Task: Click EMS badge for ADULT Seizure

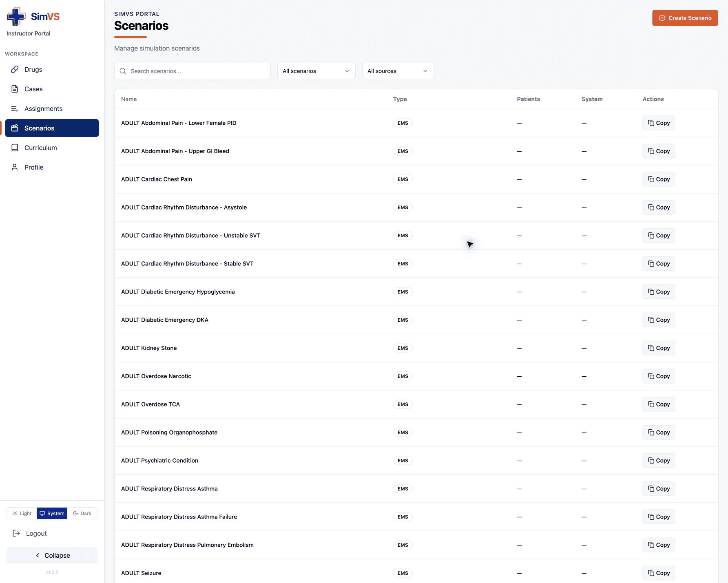Action: (x=403, y=573)
